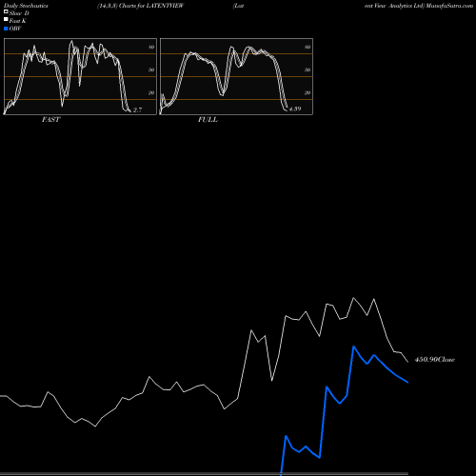Screen dimensions: 476x476
Task: Click the 'Daily Stochastics' title text
Action: (26, 6)
